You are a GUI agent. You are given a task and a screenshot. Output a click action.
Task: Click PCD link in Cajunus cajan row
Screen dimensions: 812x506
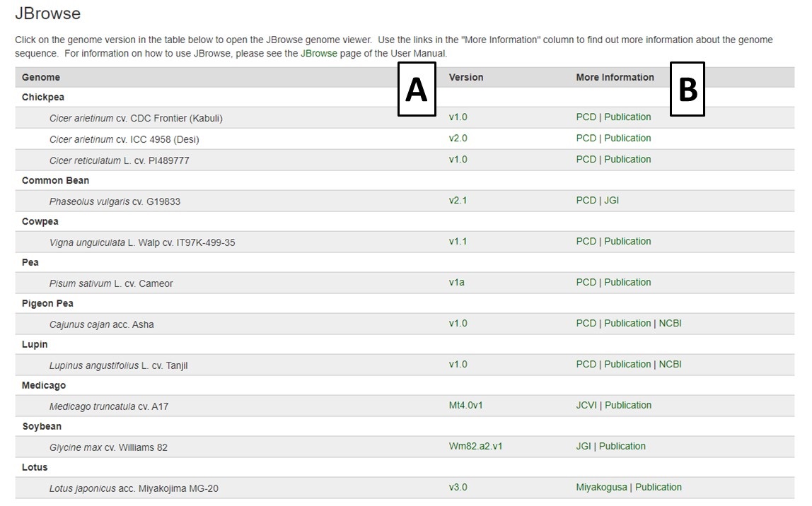(x=586, y=323)
